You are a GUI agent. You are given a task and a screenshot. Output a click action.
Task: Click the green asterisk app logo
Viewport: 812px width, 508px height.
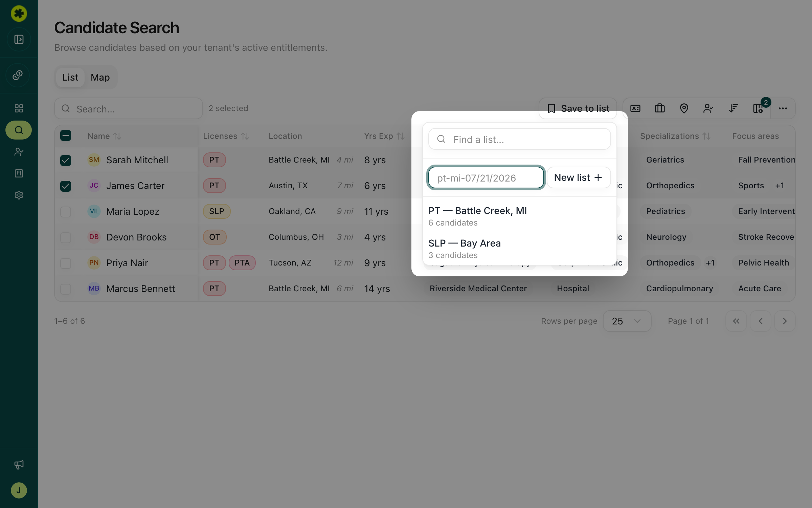[x=19, y=14]
